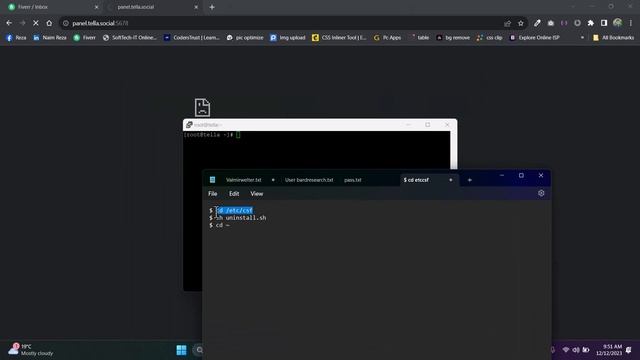This screenshot has height=360, width=640.
Task: Click the panel.tella.social address bar
Action: pos(282,23)
